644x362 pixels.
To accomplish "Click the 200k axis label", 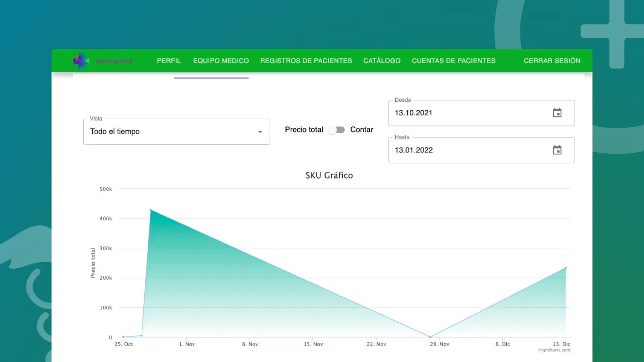I will coord(106,278).
